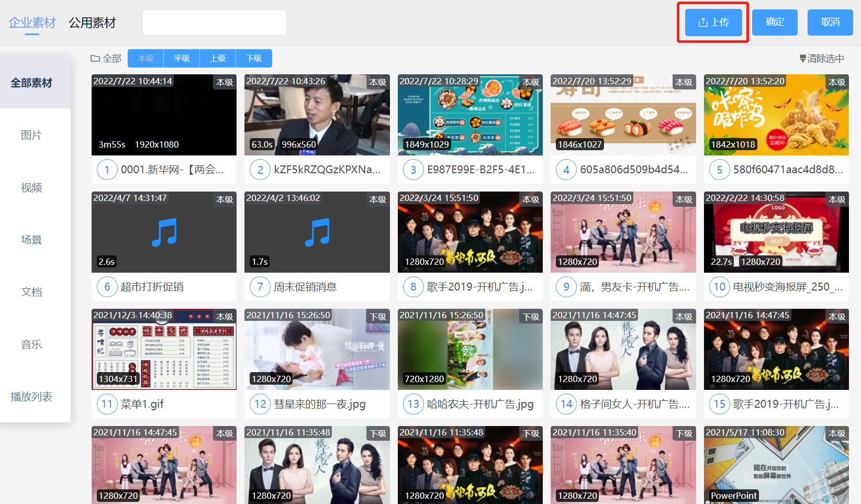Viewport: 861px width, 504px height.
Task: Toggle the 本级 level filter
Action: pyautogui.click(x=146, y=59)
